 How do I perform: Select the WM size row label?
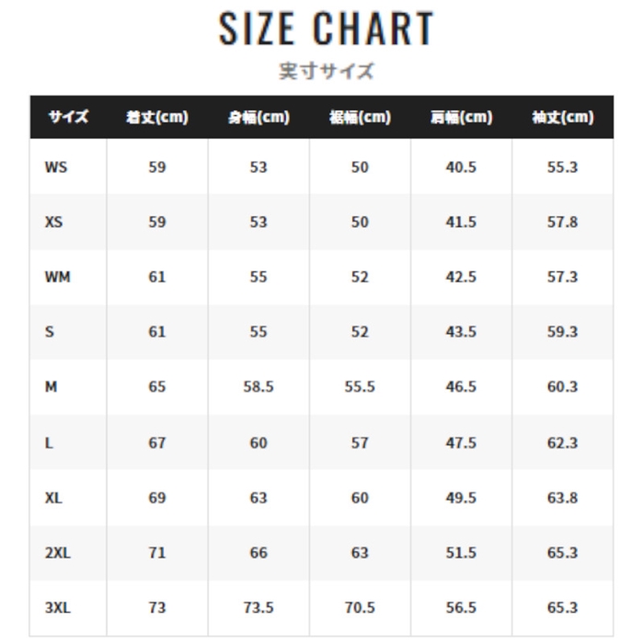57,277
